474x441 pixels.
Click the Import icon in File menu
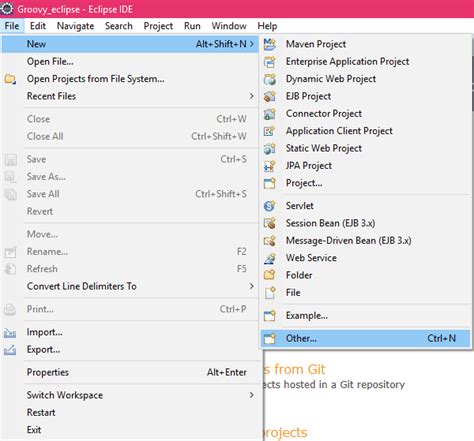pos(10,332)
